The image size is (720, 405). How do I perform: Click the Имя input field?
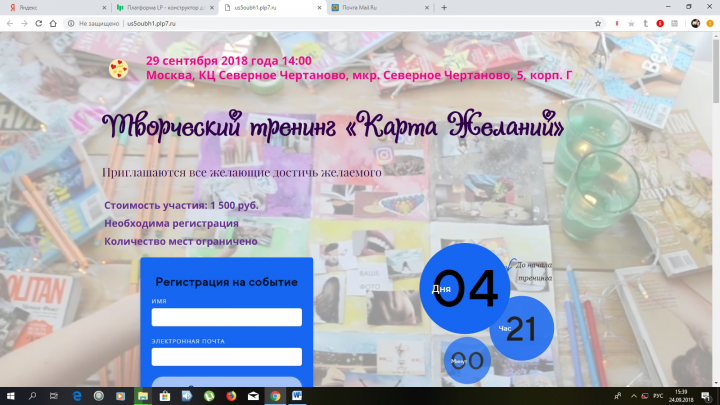tap(227, 317)
